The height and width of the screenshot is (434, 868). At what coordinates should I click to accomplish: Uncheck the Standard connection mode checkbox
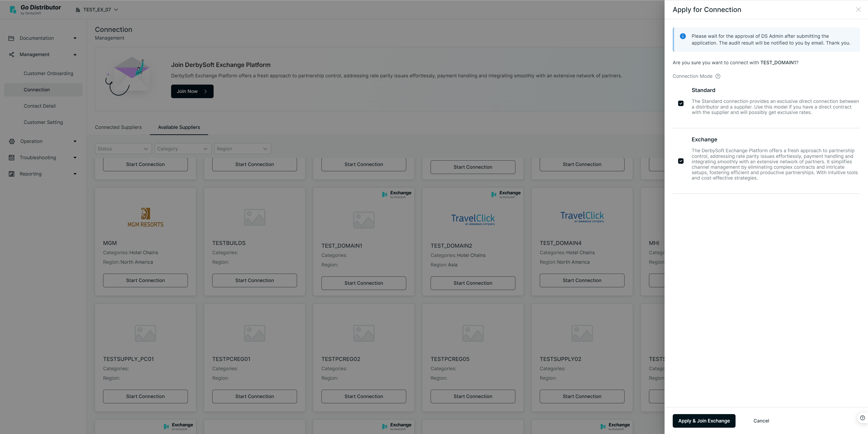tap(681, 104)
